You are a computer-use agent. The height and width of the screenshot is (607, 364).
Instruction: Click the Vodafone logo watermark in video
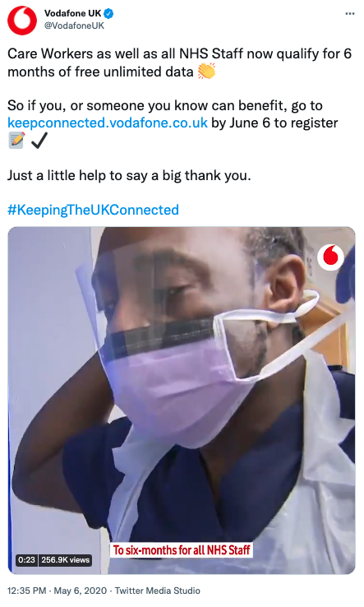[331, 257]
